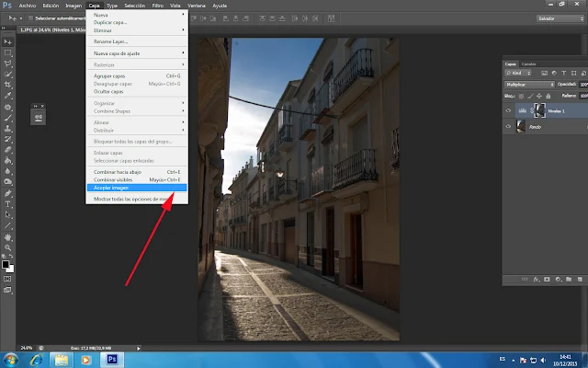Toggle visibility of Niveles 1 layer
Image resolution: width=588 pixels, height=368 pixels.
click(x=508, y=110)
